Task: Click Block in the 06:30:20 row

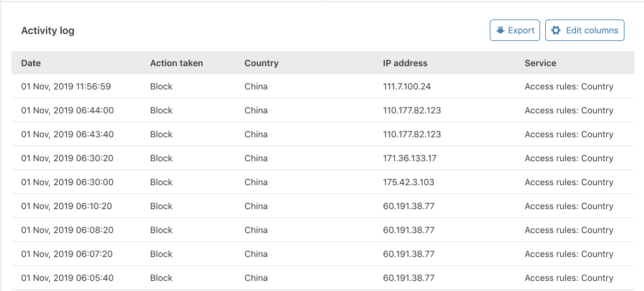Action: [161, 158]
